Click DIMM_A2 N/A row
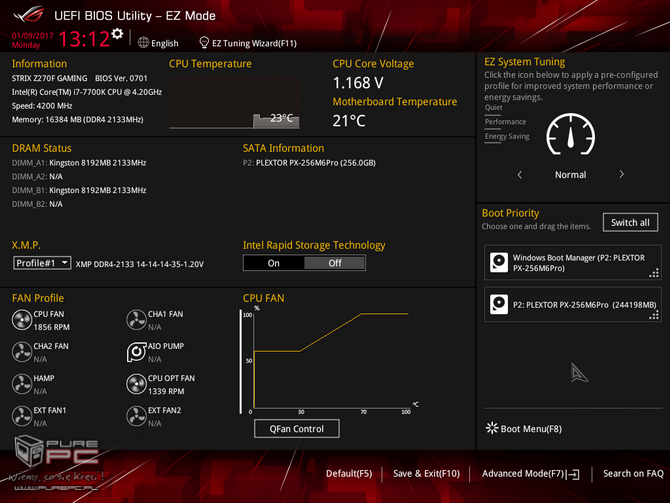This screenshot has width=670, height=503. click(37, 176)
